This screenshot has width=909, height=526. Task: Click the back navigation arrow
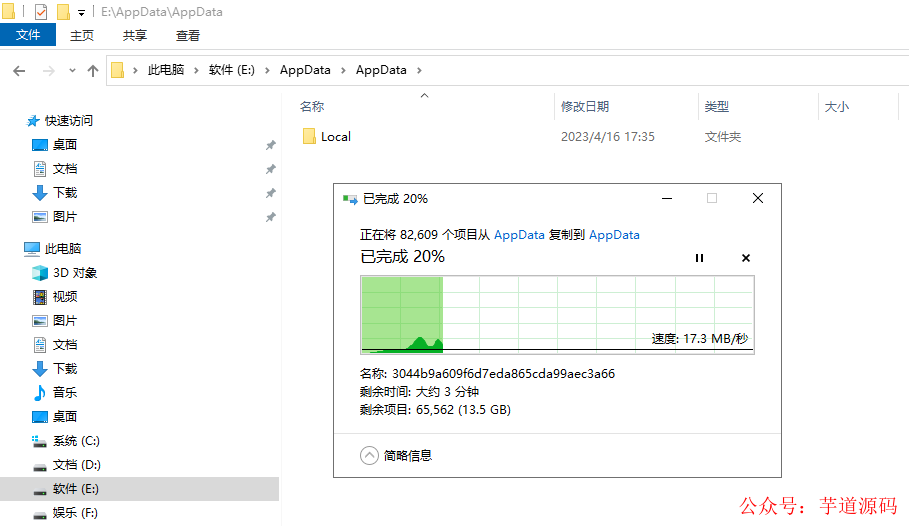pos(19,71)
